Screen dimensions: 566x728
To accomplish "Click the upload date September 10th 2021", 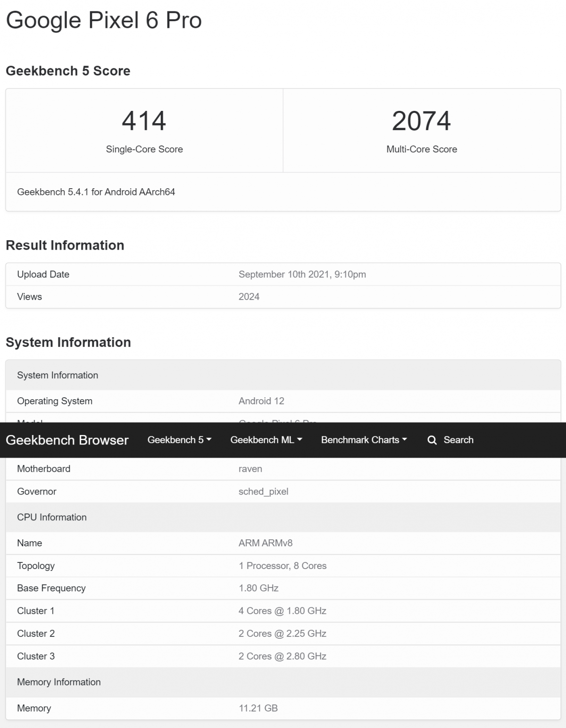I will [302, 274].
